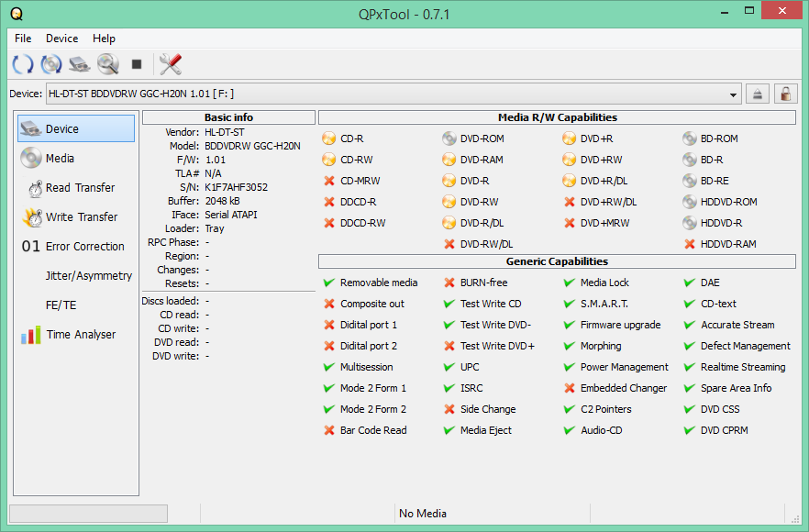Click the DVD+R disc icon
The height and width of the screenshot is (532, 809).
pyautogui.click(x=569, y=139)
